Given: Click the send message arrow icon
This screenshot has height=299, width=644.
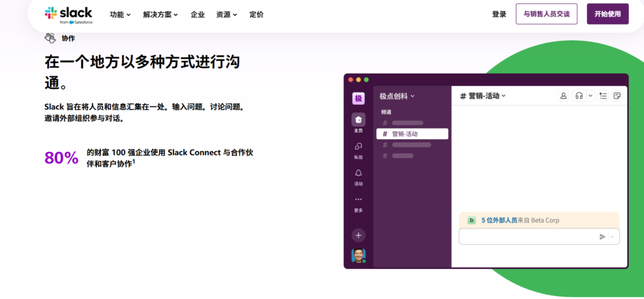Looking at the screenshot, I should point(602,237).
